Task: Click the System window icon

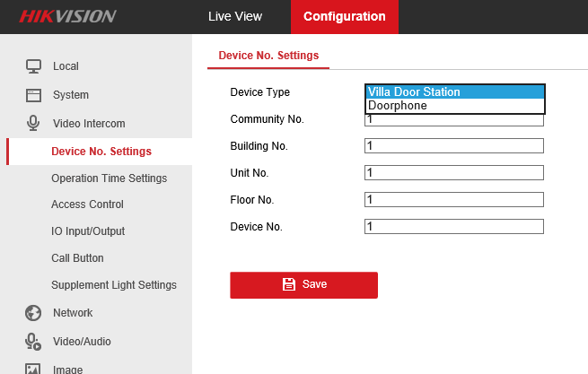Action: pyautogui.click(x=33, y=94)
